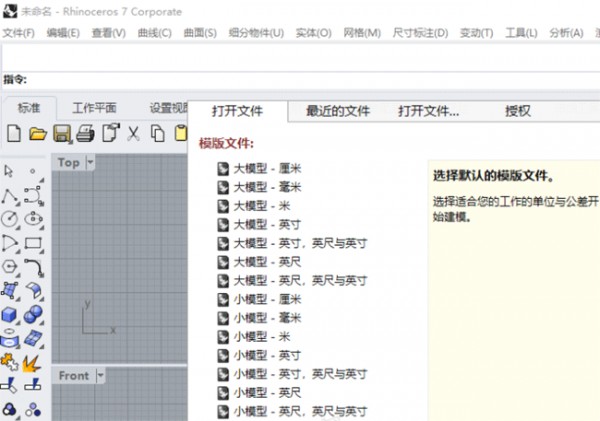The width and height of the screenshot is (600, 421).
Task: Click the Save floppy disk icon
Action: click(62, 134)
